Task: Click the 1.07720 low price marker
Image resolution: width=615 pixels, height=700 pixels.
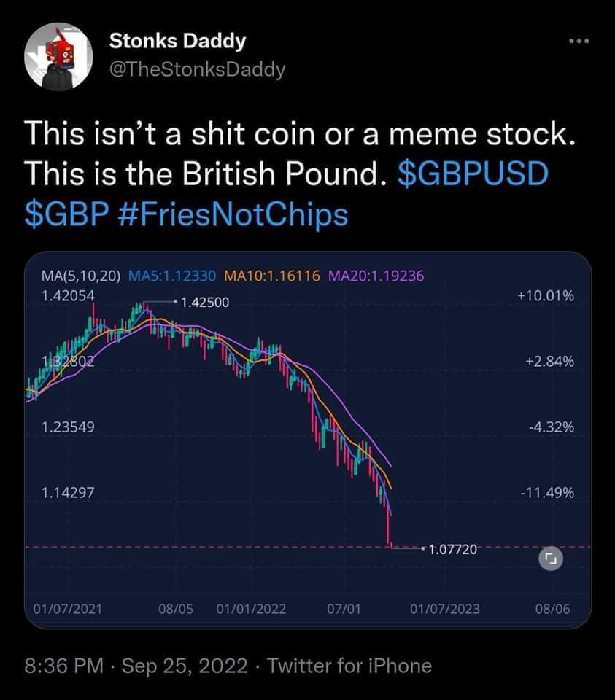Action: pyautogui.click(x=452, y=549)
